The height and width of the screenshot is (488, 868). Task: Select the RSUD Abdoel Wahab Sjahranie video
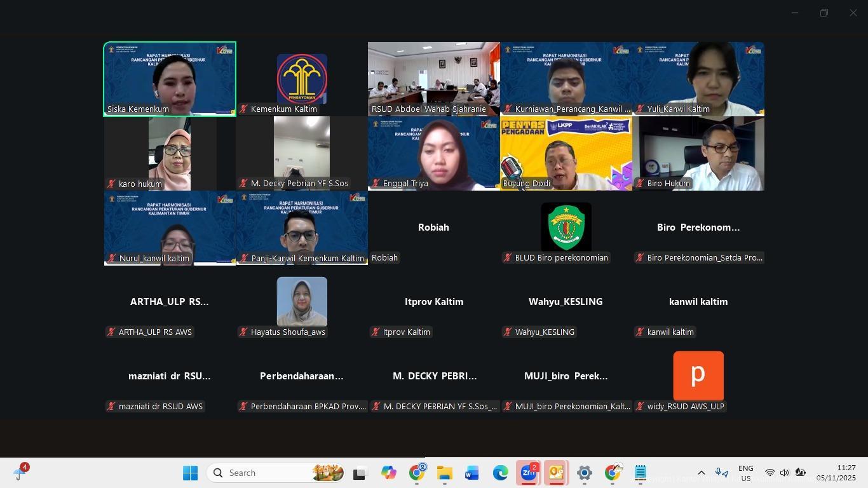pyautogui.click(x=434, y=79)
